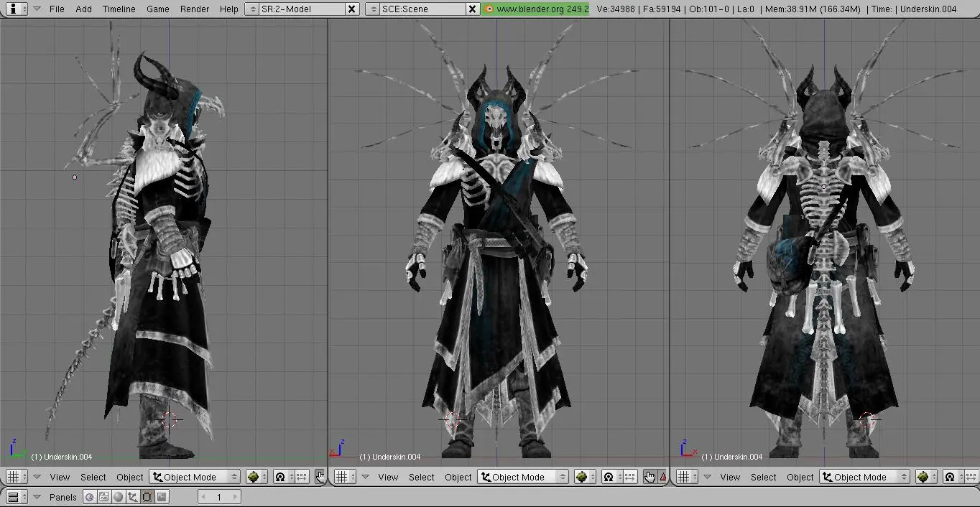The height and width of the screenshot is (507, 980).
Task: Toggle move object centers only in middle viewport
Action: pos(630,477)
